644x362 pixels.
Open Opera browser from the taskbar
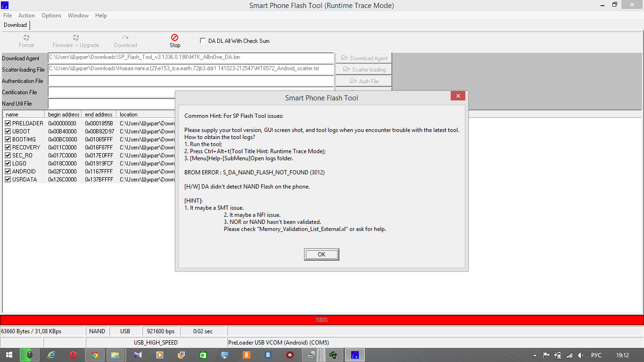click(73, 355)
